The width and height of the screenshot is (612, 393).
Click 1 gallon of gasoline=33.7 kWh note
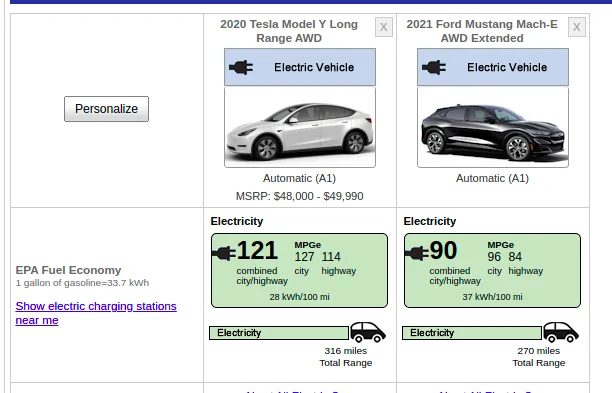(82, 283)
